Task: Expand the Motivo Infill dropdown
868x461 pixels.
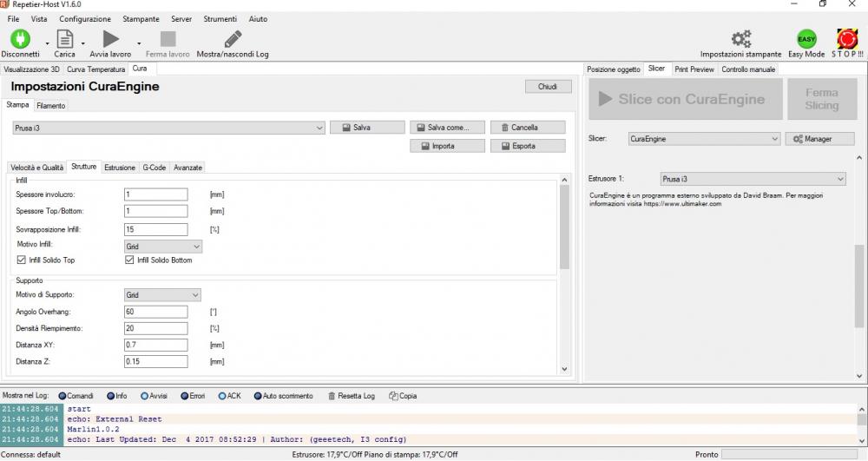Action: [x=163, y=247]
